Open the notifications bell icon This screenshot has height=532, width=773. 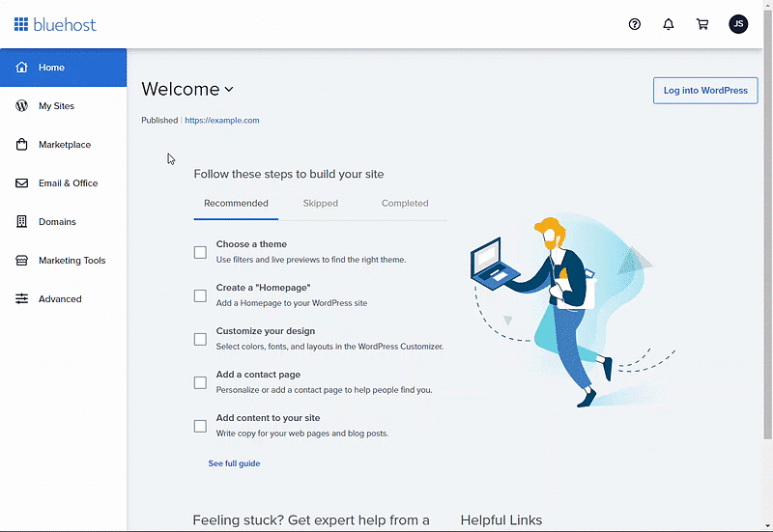[668, 24]
